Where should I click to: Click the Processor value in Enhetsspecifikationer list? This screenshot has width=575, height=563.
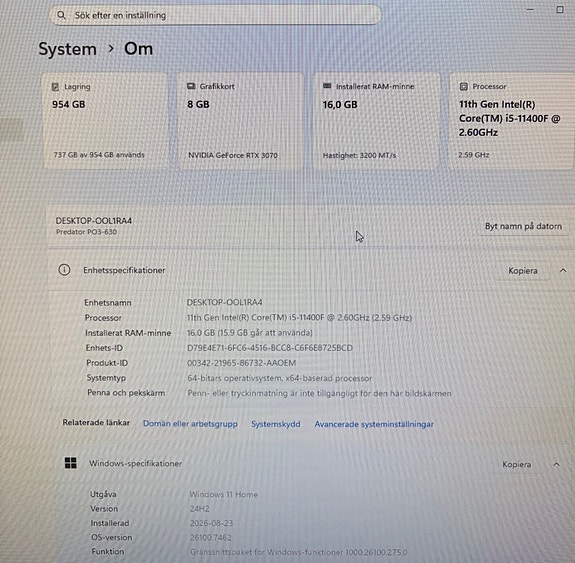tap(299, 318)
